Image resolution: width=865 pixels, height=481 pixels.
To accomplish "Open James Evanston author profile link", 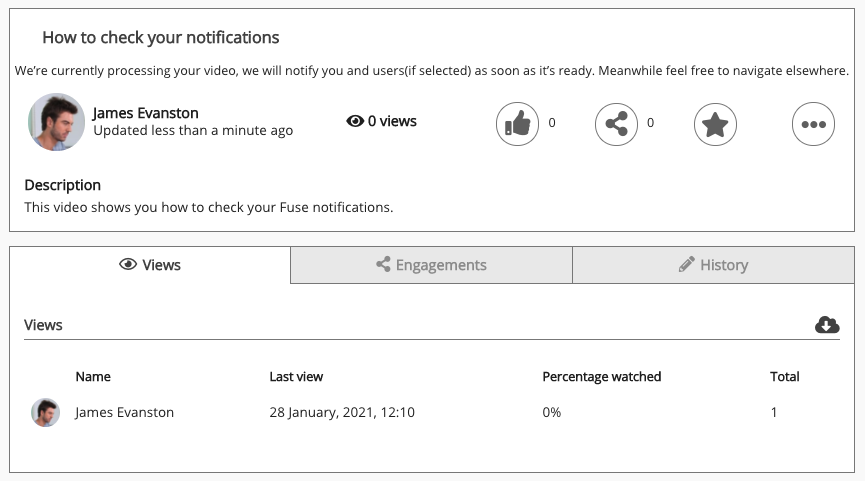I will 145,113.
